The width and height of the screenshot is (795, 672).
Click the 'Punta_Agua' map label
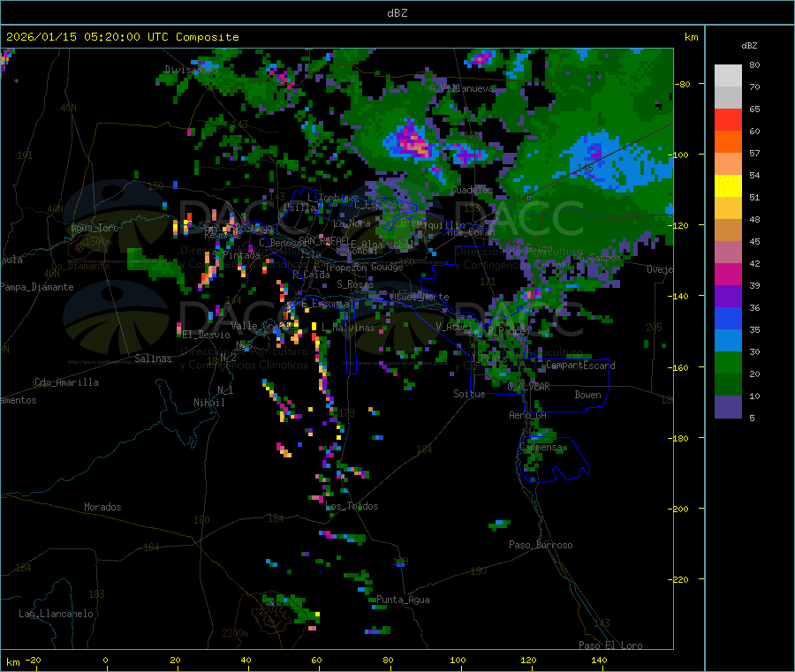tap(403, 600)
